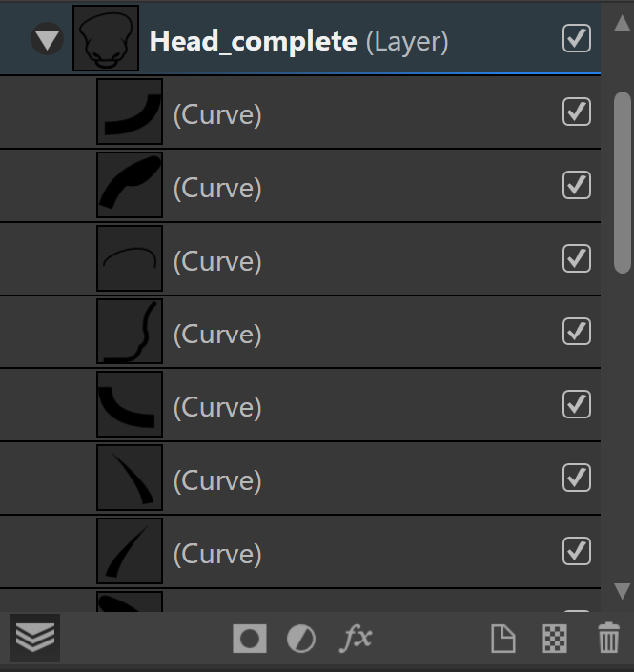This screenshot has height=672, width=634.
Task: Hide the Head_complete layer via checkbox
Action: [577, 38]
